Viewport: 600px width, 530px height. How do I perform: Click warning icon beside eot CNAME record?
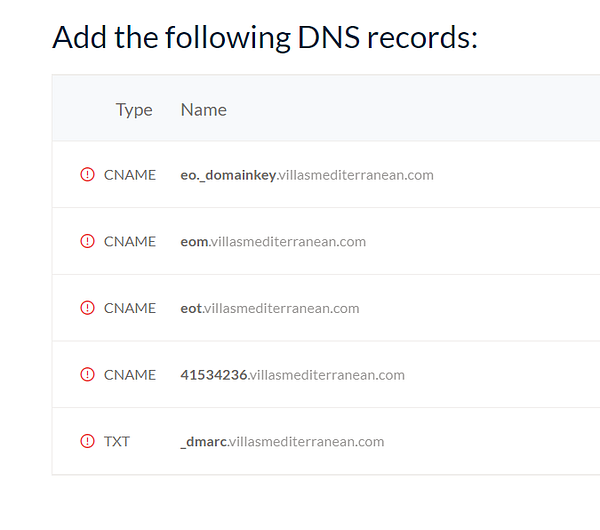pyautogui.click(x=87, y=308)
